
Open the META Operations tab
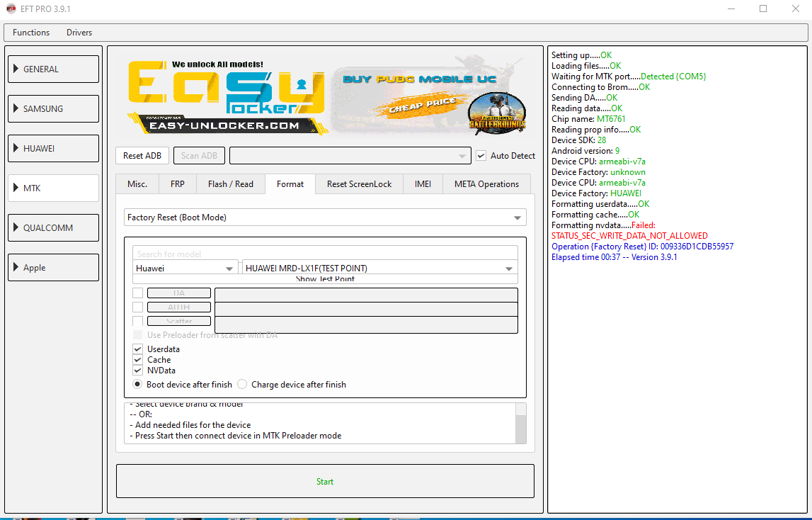coord(487,184)
